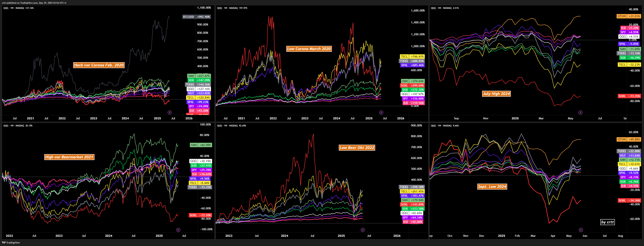Click the SOXL +299.69% label
The height and width of the screenshot is (246, 644).
pos(412,85)
